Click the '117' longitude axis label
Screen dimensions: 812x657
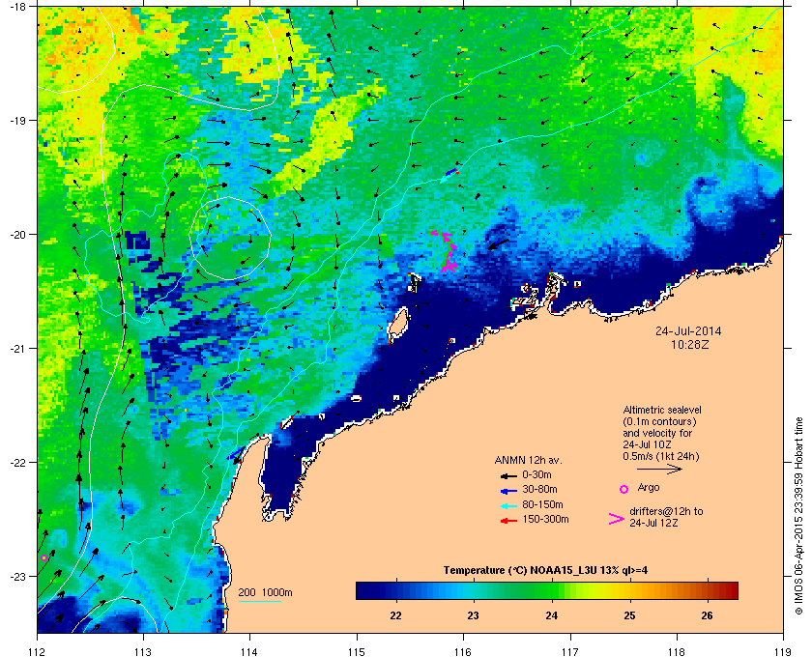pos(570,652)
